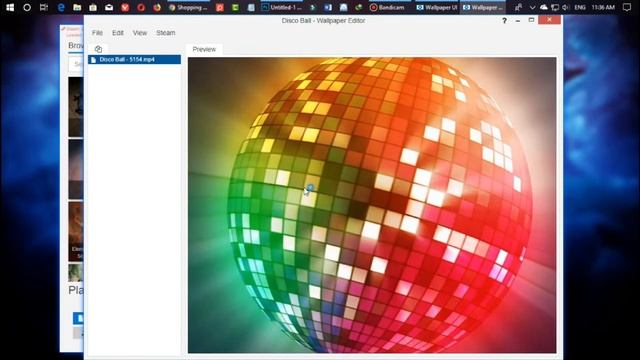640x360 pixels.
Task: Click the help question mark in the title bar
Action: tap(504, 20)
